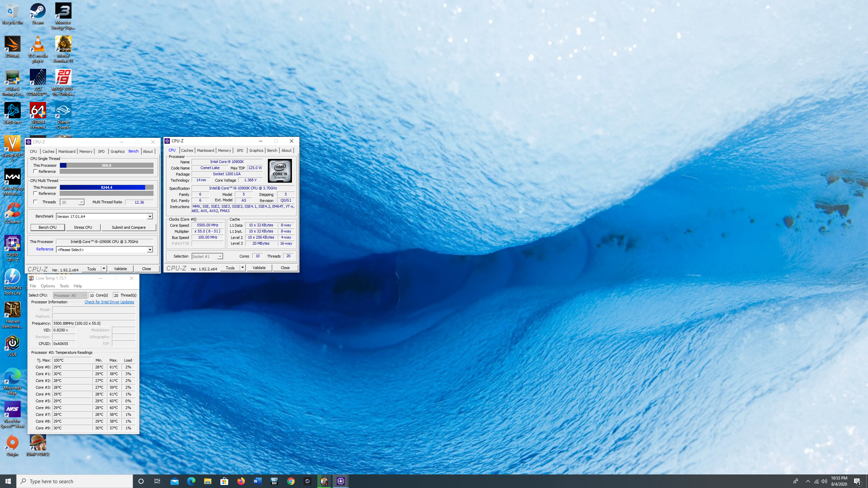Click the Intel Core i9 logo image

[x=280, y=171]
